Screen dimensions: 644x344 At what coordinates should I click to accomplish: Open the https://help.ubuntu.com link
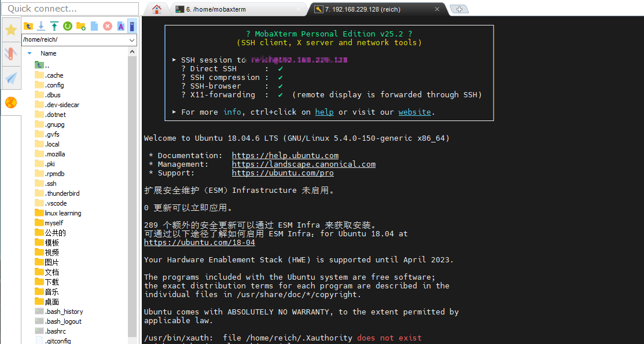[285, 156]
